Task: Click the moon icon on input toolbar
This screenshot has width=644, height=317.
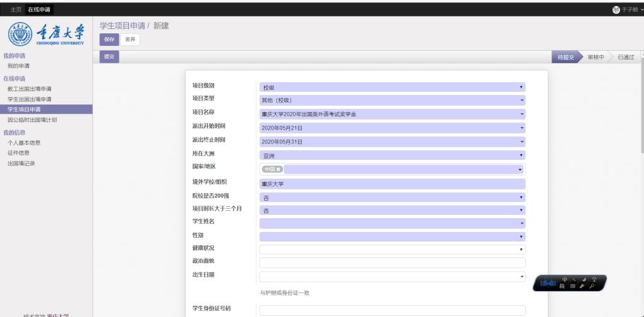Action: (x=584, y=279)
